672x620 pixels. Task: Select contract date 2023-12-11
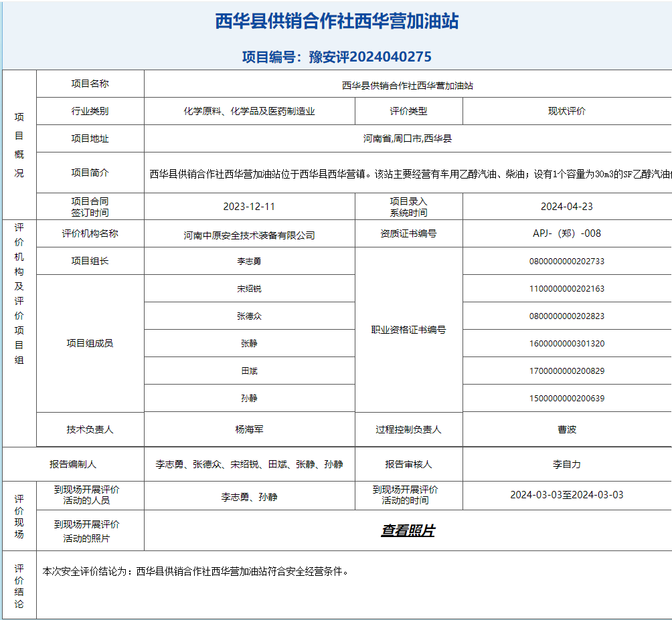tap(249, 207)
